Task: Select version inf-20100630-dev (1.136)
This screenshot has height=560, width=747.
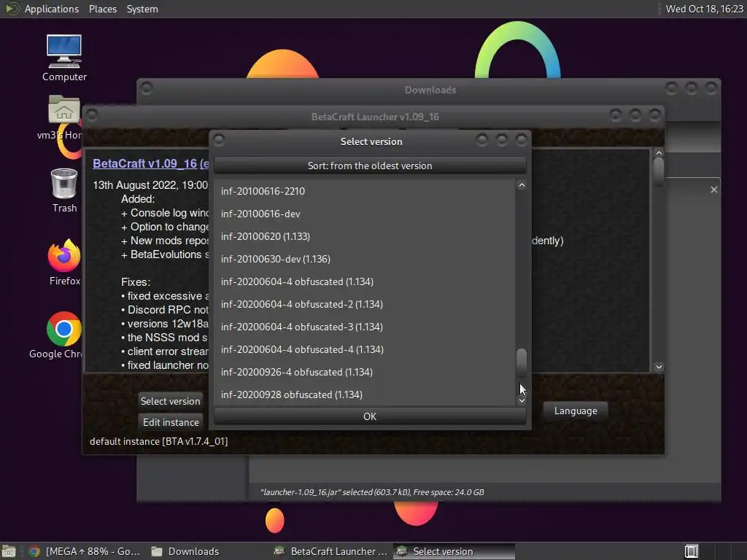Action: [x=365, y=259]
